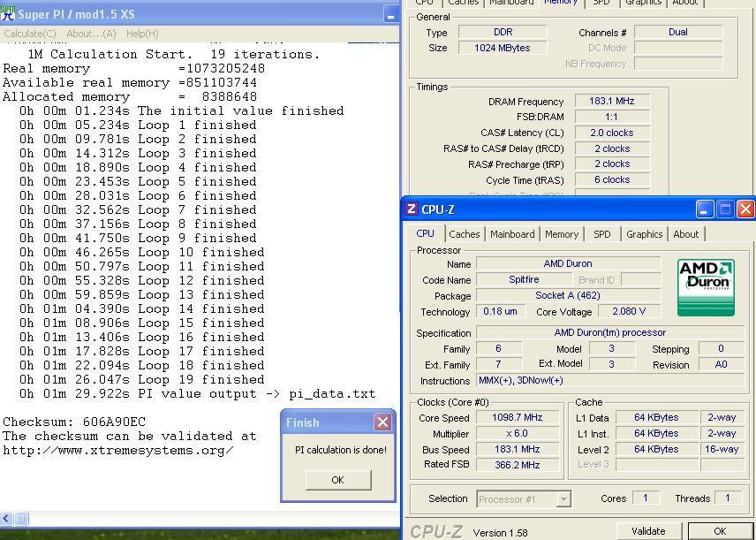Click the DRAM Frequency value 183.1 MHz
The width and height of the screenshot is (756, 540).
pyautogui.click(x=612, y=101)
